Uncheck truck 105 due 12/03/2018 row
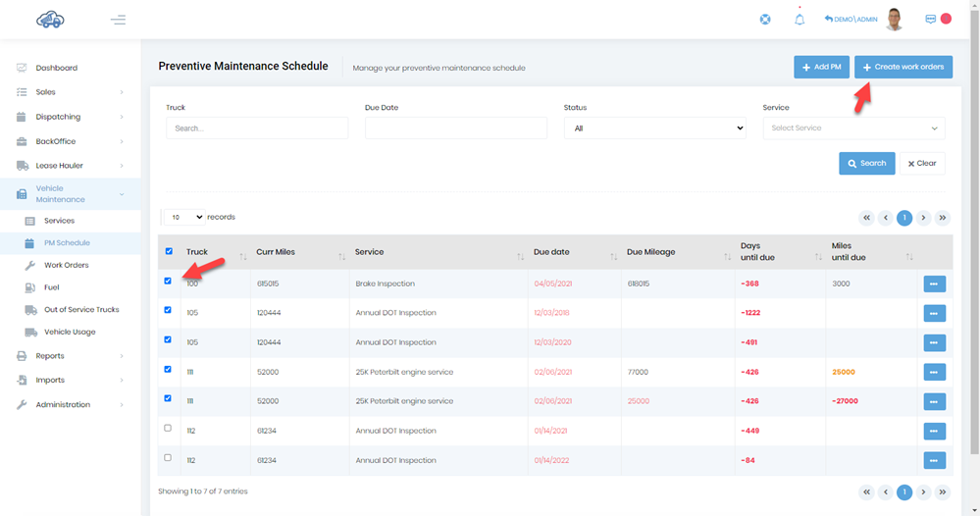 coord(168,310)
